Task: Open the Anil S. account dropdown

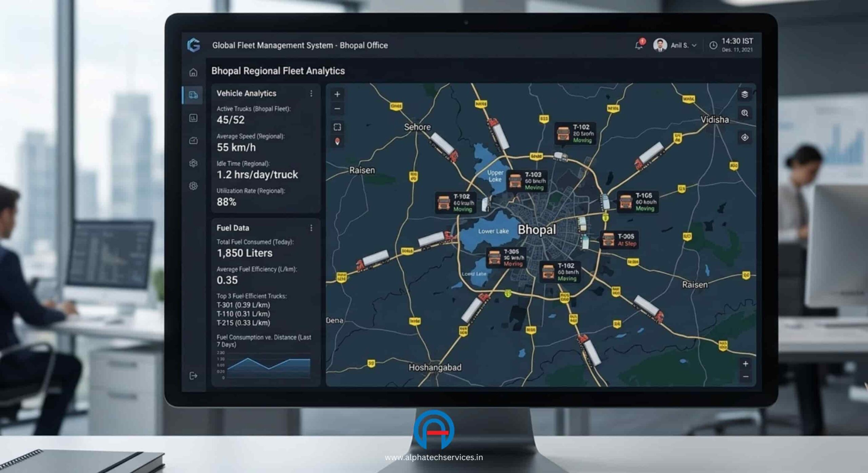Action: point(682,44)
